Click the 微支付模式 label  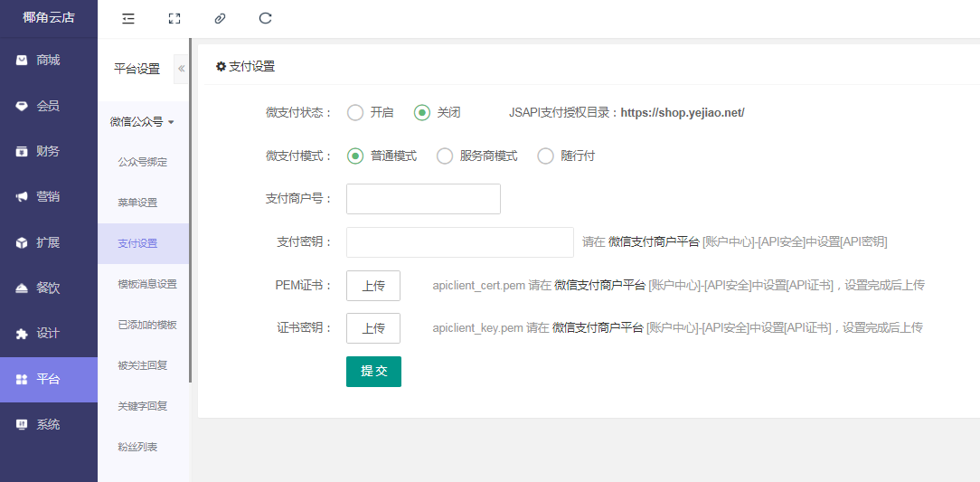click(298, 156)
